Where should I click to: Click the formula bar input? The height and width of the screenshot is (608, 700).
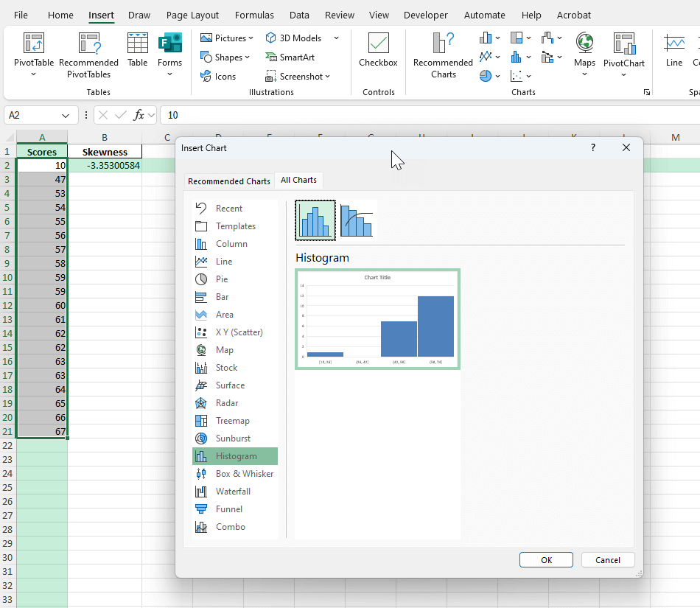click(x=429, y=115)
